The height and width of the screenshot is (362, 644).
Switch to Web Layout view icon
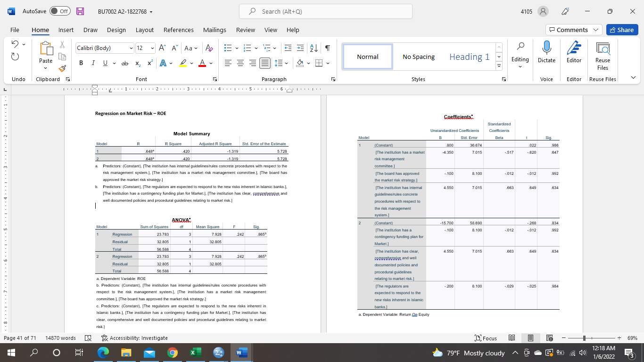[x=549, y=338]
